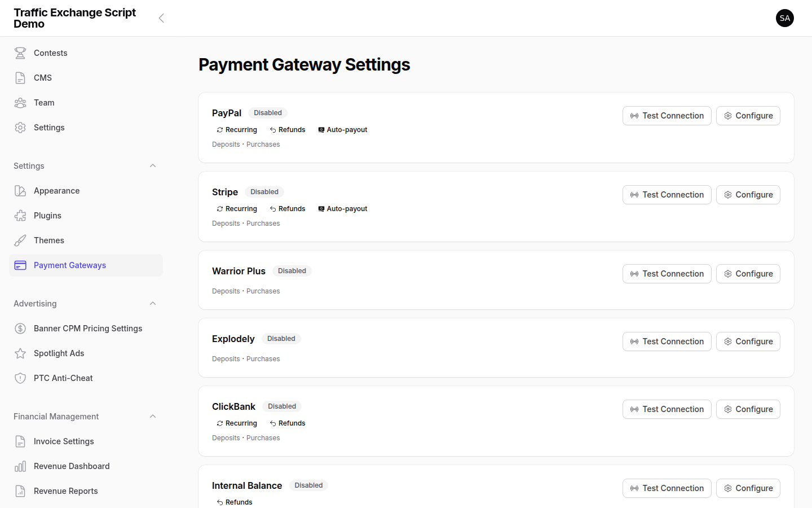812x508 pixels.
Task: Collapse the Advertising section chevron
Action: pos(153,303)
